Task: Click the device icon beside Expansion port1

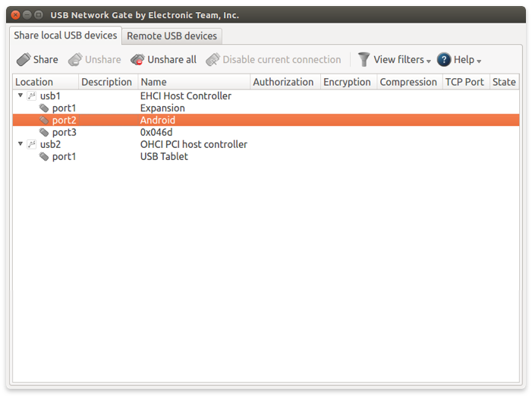Action: pyautogui.click(x=44, y=108)
